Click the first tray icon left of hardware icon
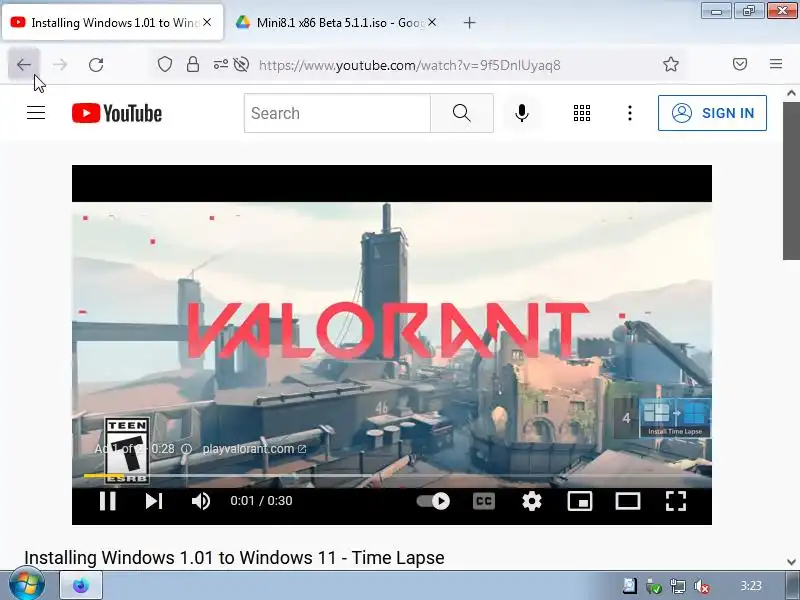This screenshot has height=600, width=800. tap(629, 586)
